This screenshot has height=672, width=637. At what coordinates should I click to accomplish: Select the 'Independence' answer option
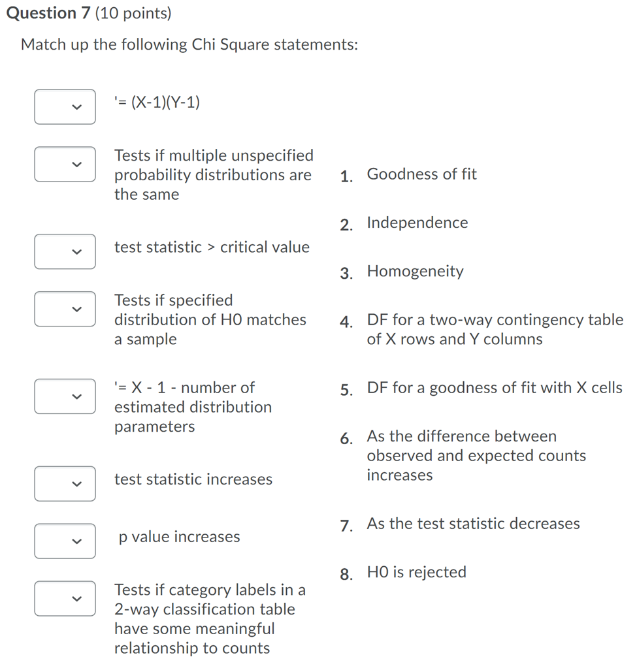click(417, 222)
